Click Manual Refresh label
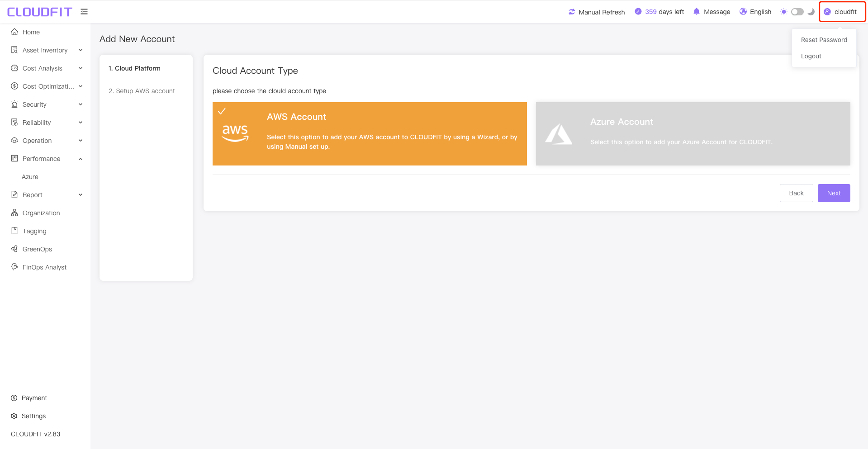 click(x=602, y=12)
